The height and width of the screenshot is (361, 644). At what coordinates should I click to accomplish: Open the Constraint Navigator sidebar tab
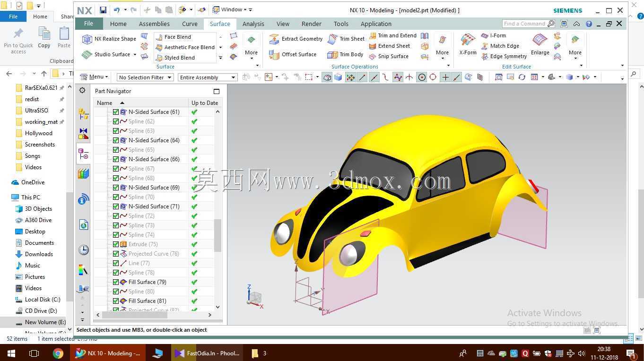(83, 134)
